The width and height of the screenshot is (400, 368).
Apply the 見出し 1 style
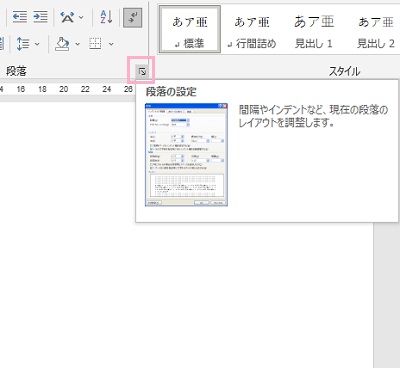(x=314, y=30)
